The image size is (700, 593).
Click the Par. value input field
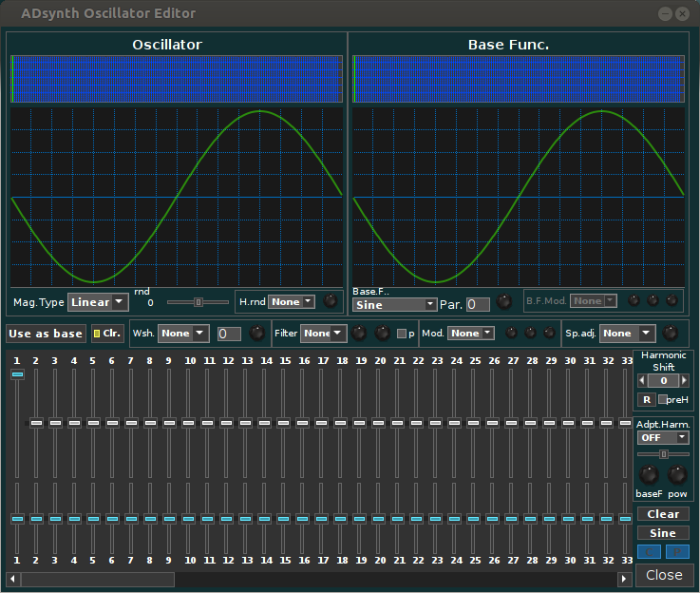pyautogui.click(x=478, y=305)
